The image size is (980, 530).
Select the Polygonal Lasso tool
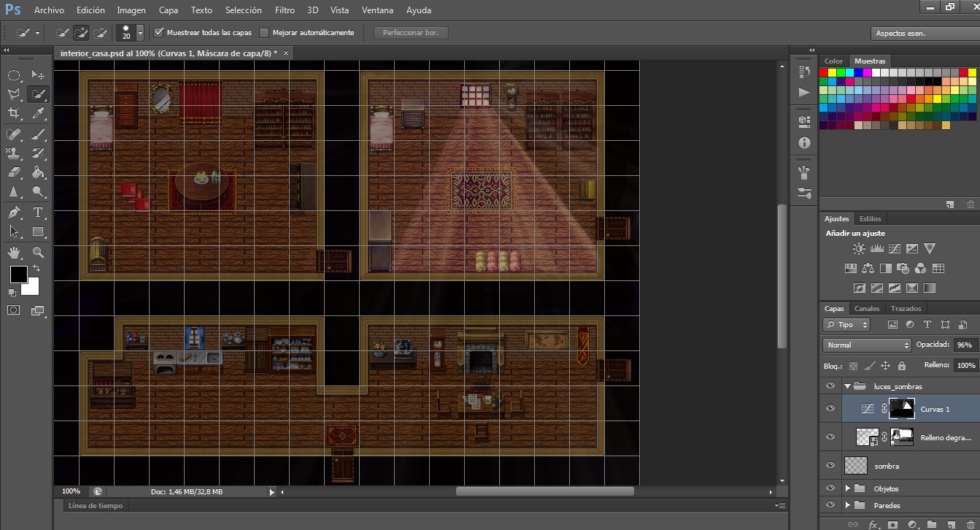tap(14, 94)
